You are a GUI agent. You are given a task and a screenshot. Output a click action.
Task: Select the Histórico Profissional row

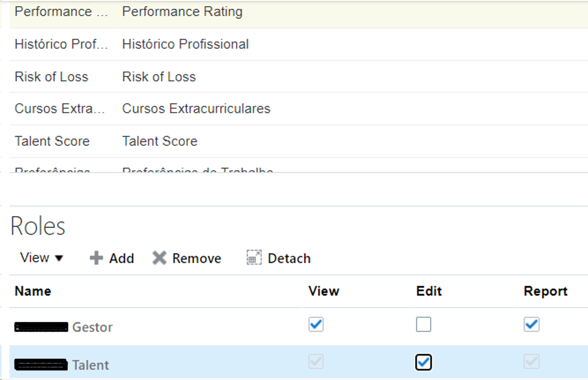pos(299,45)
